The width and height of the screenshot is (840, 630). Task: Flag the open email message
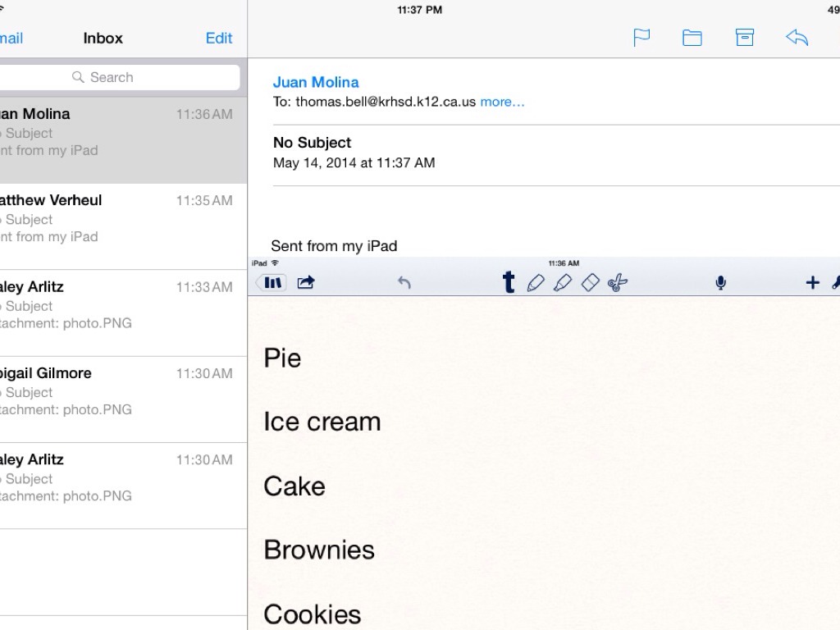(641, 38)
